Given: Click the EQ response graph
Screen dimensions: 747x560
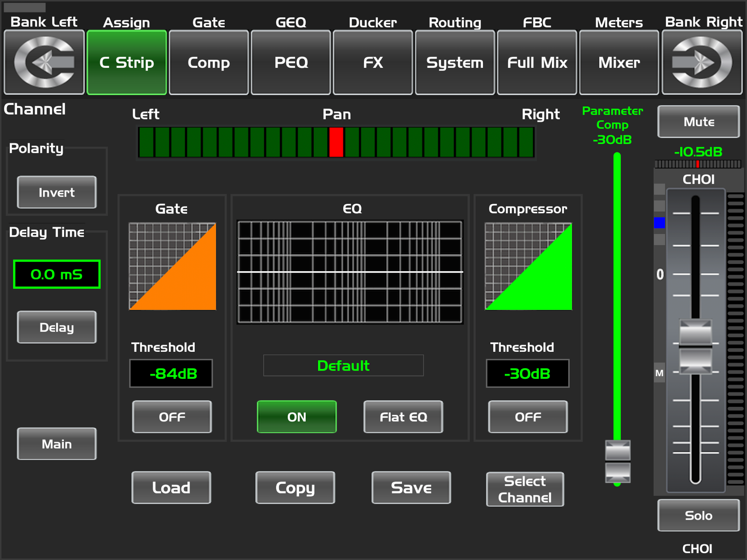Looking at the screenshot, I should click(x=350, y=272).
